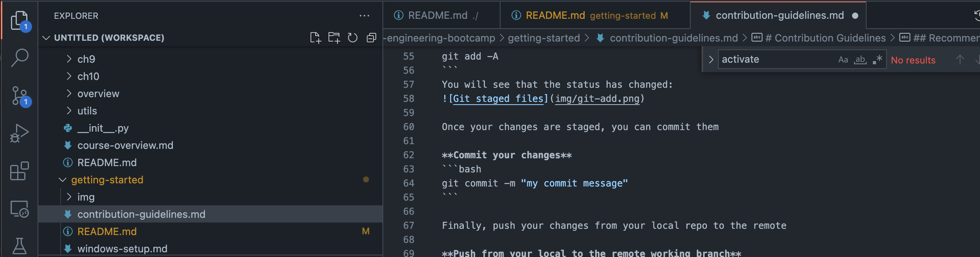Open the Remote Explorer view
The height and width of the screenshot is (257, 980).
pyautogui.click(x=20, y=209)
